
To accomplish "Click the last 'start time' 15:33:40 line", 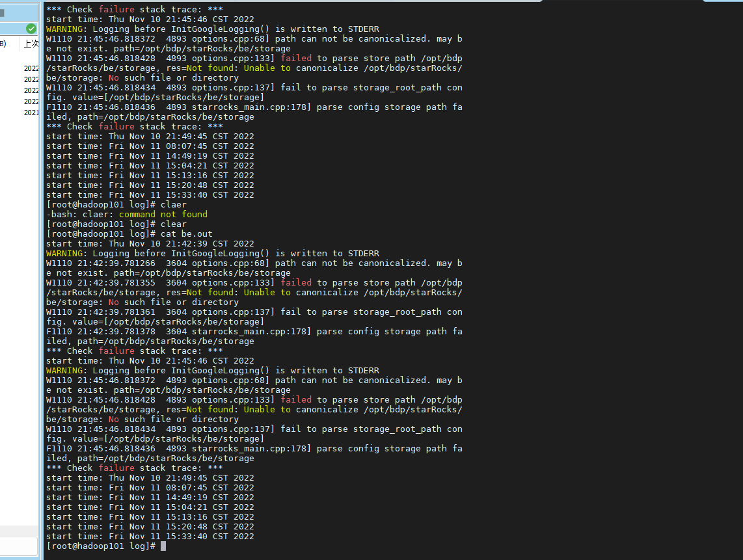I will point(150,537).
